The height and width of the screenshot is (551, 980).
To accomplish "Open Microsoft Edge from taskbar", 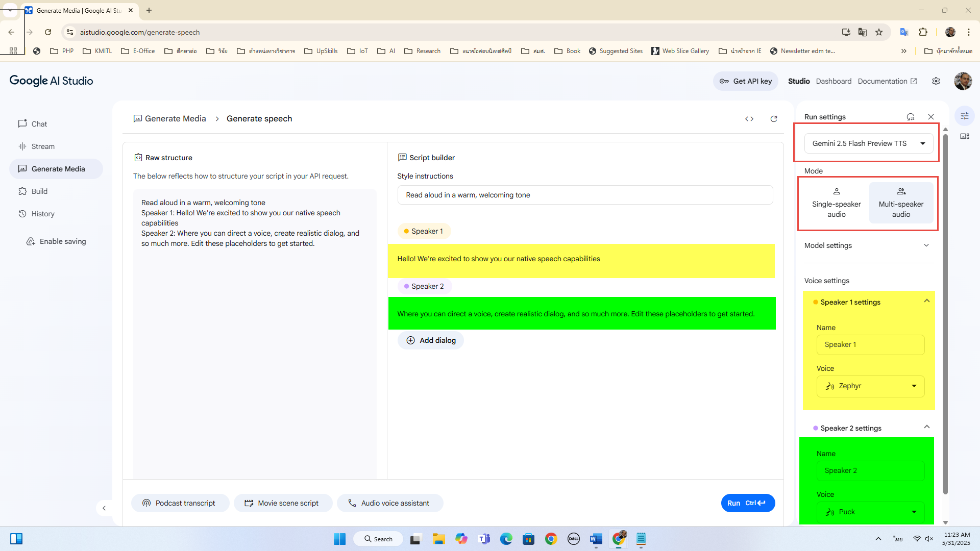I will tap(506, 539).
